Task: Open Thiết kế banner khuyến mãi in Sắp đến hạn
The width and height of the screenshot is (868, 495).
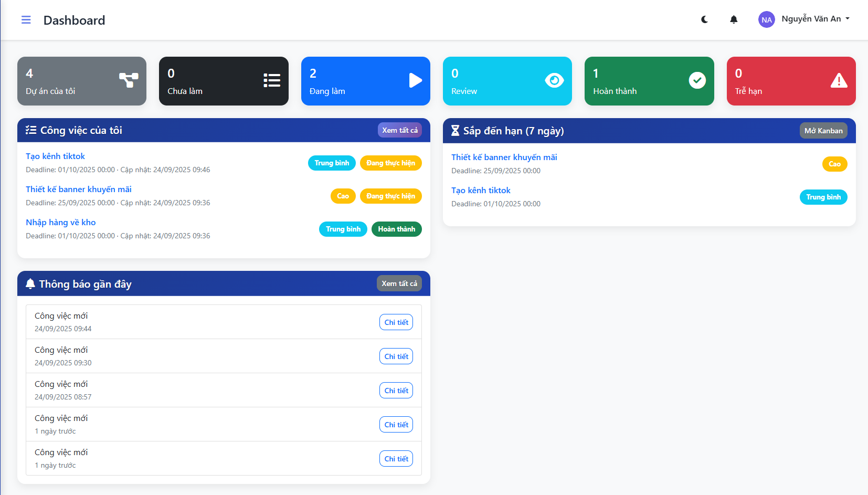Action: pos(504,157)
